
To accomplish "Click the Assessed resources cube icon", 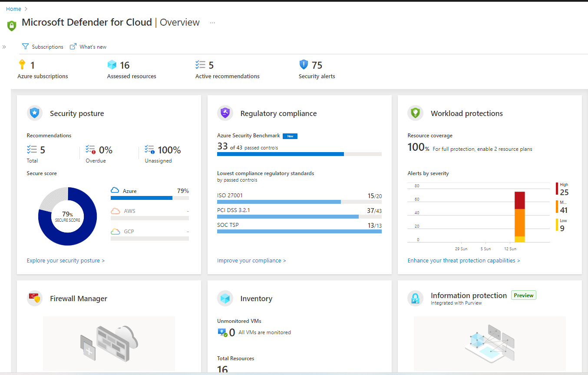I will pos(112,65).
